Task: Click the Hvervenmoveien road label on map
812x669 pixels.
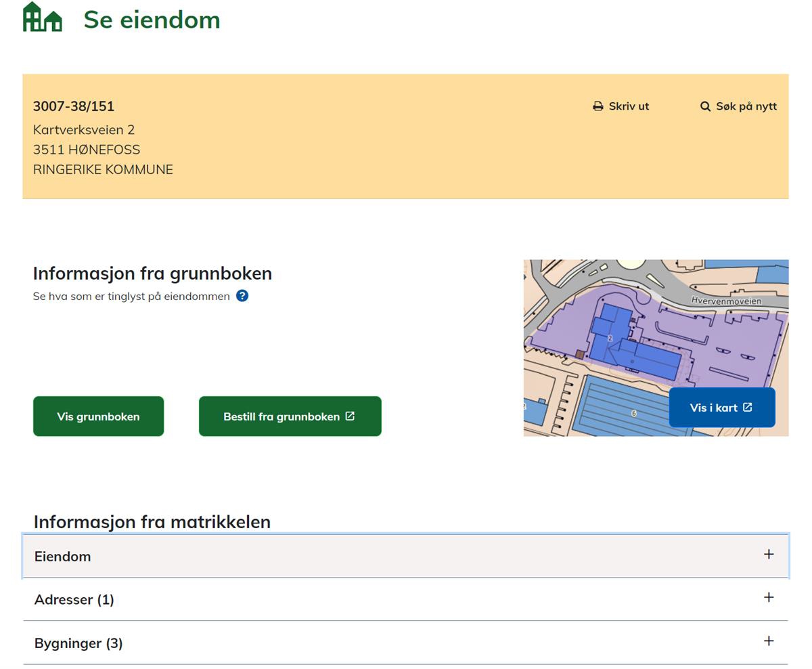Action: pyautogui.click(x=725, y=301)
